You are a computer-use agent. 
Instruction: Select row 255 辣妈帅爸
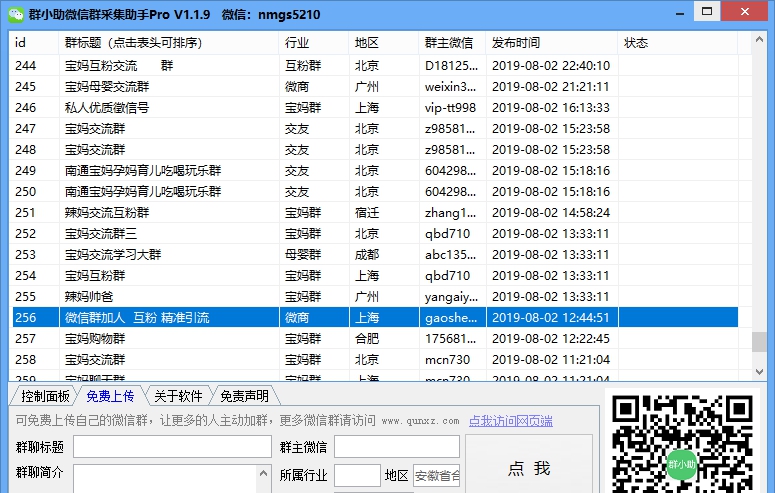tap(375, 297)
